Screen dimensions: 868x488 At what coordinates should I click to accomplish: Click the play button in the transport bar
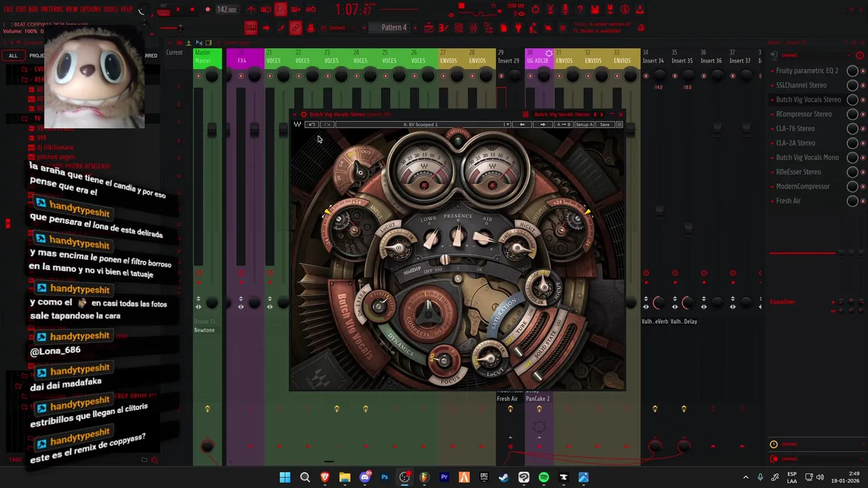tap(178, 9)
